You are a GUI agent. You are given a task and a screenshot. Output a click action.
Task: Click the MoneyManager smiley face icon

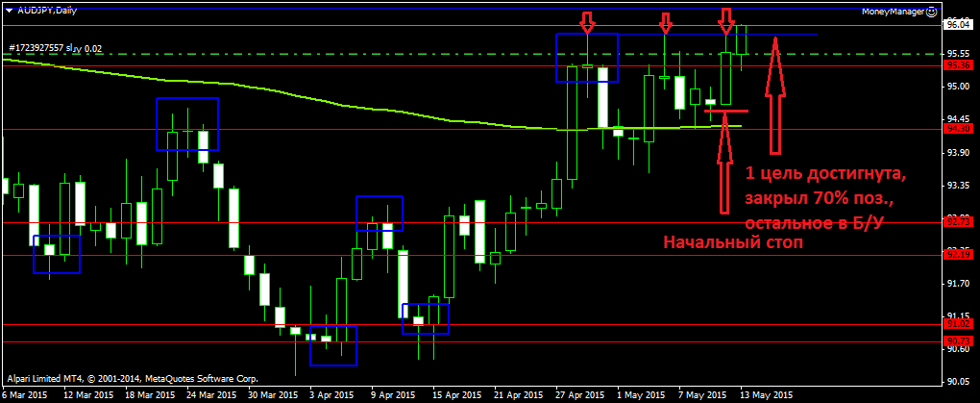tap(931, 12)
